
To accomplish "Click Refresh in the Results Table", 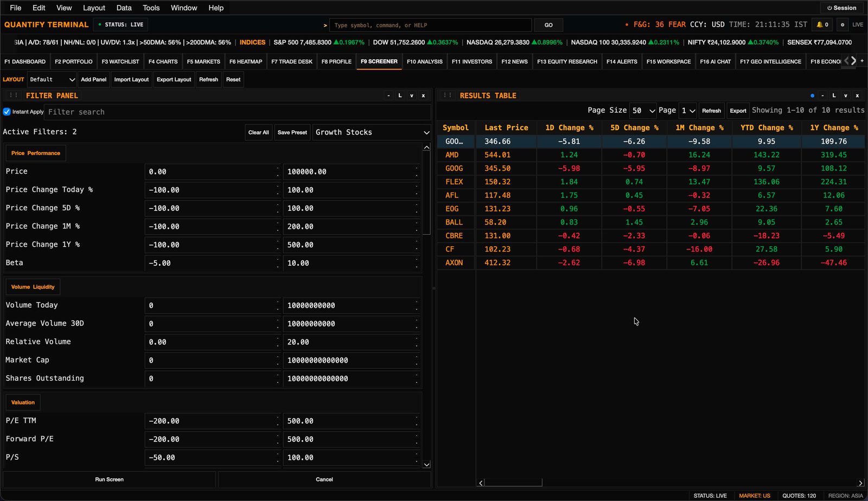I will click(711, 111).
